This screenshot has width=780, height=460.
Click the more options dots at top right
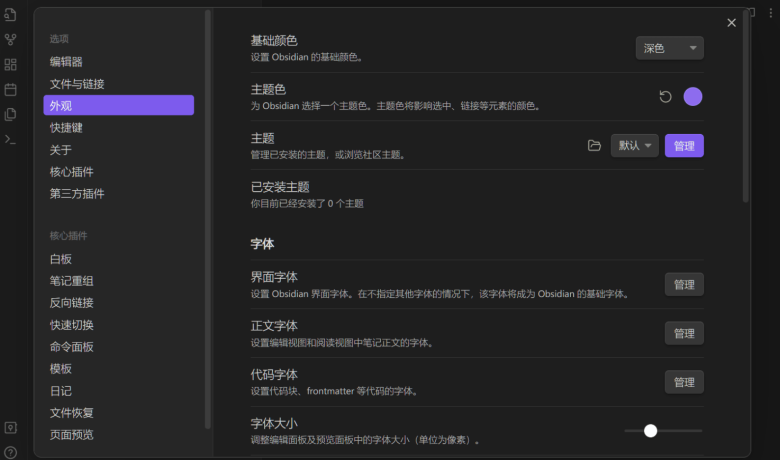coord(771,13)
